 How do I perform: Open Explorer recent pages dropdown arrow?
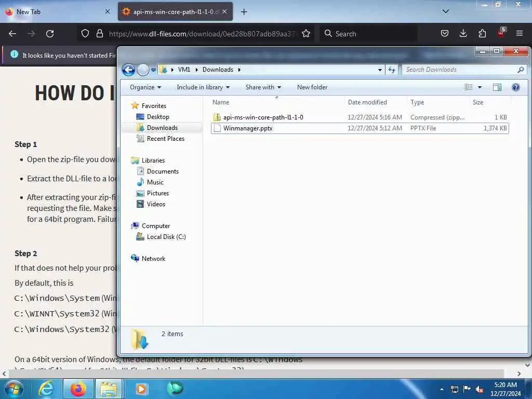point(153,70)
